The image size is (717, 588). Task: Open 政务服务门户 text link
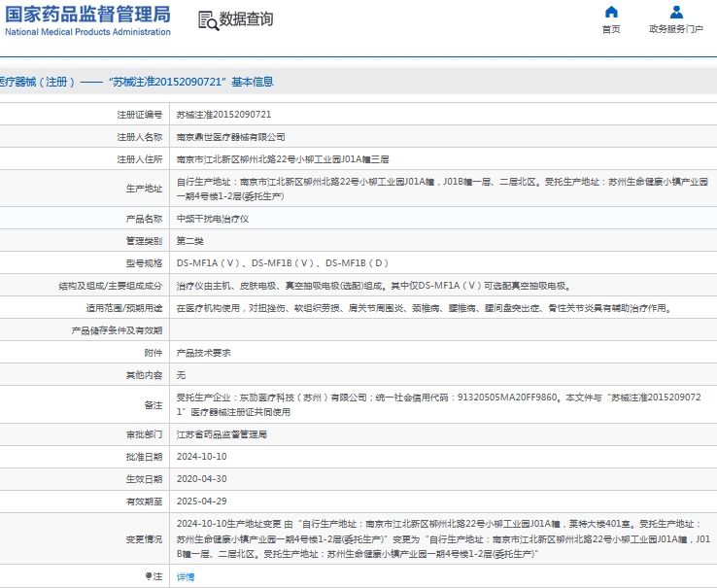tap(676, 29)
